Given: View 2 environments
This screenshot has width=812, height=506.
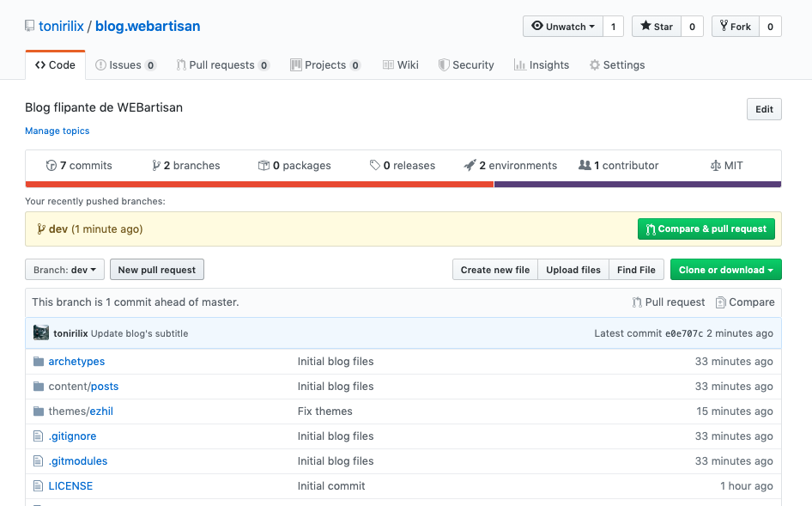Looking at the screenshot, I should [510, 166].
